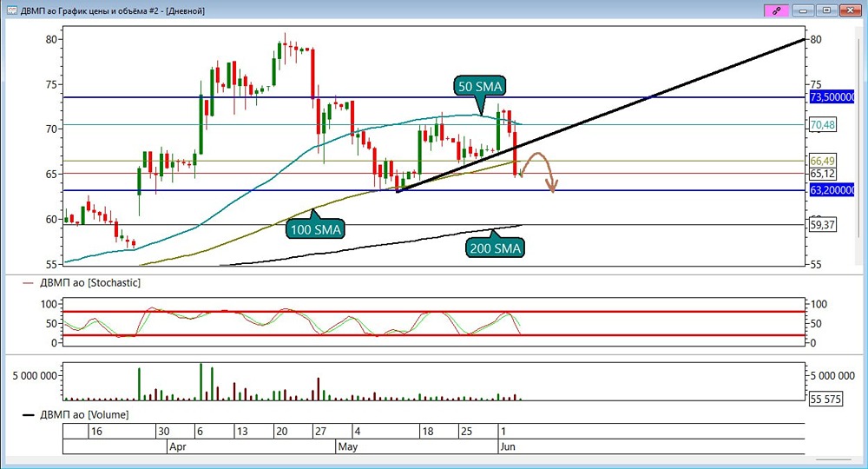The image size is (868, 469).
Task: Click date 6 on the time axis
Action: [x=200, y=432]
